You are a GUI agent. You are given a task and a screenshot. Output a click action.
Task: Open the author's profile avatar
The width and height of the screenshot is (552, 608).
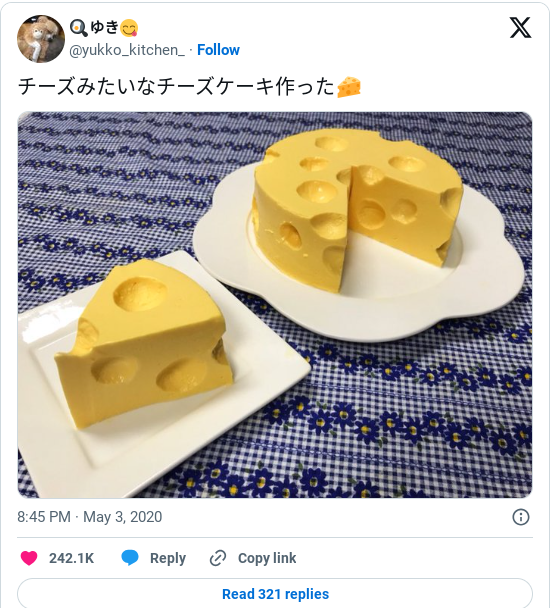pyautogui.click(x=41, y=39)
